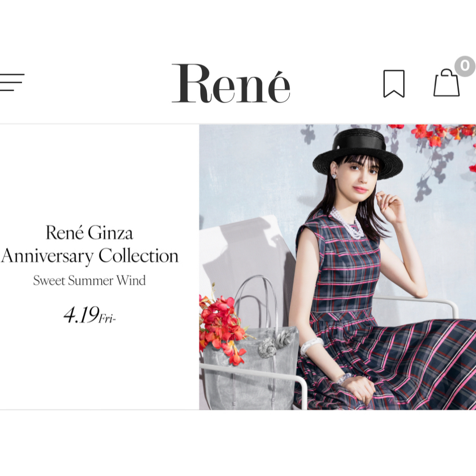476x476 pixels.
Task: Open the hamburger navigation menu
Action: point(12,82)
